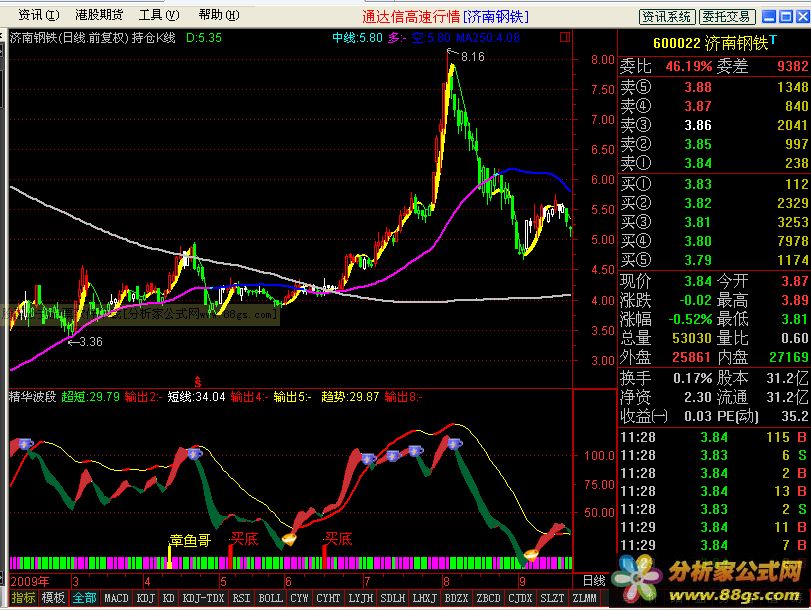The width and height of the screenshot is (811, 610).
Task: Select the 全部 indicator tab
Action: 84,598
